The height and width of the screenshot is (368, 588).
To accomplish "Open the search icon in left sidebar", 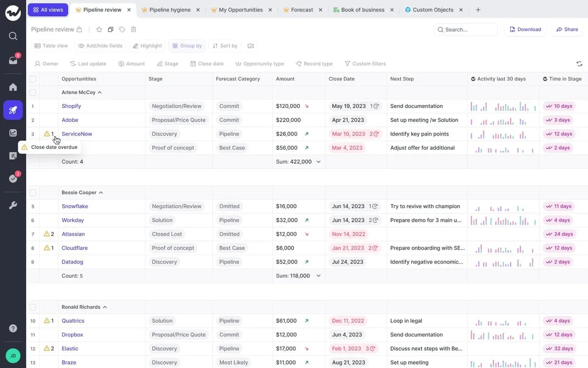I will coord(13,36).
